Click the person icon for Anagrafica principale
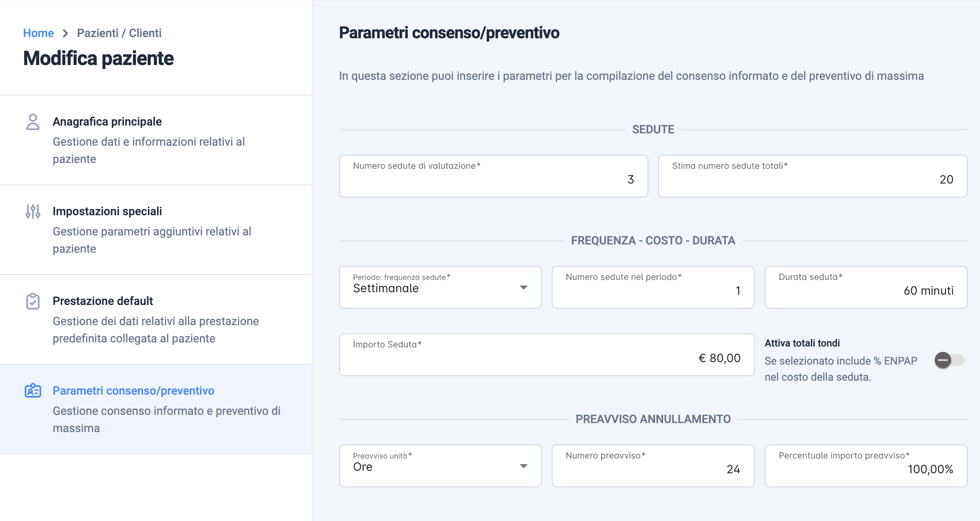The width and height of the screenshot is (980, 521). [33, 122]
